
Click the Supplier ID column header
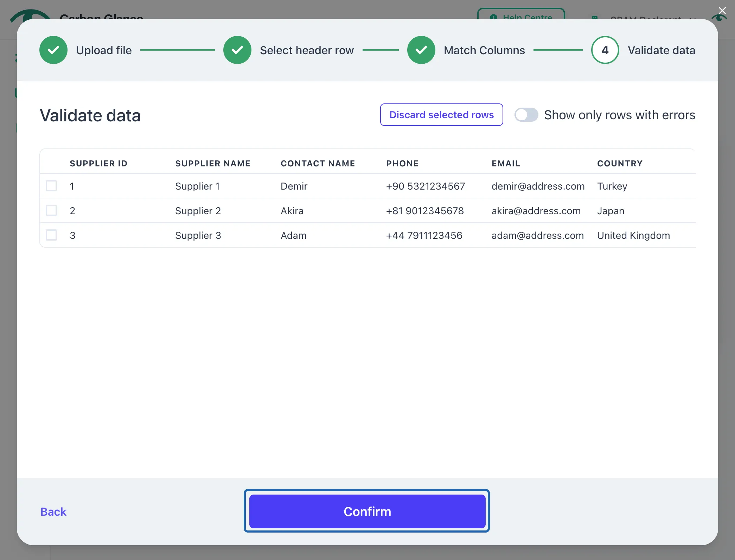[x=98, y=164]
